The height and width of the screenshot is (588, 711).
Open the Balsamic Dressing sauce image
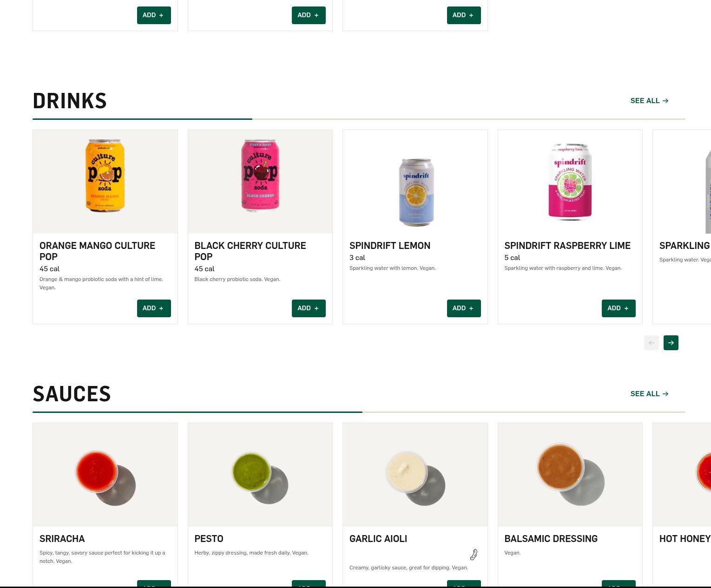click(x=570, y=475)
